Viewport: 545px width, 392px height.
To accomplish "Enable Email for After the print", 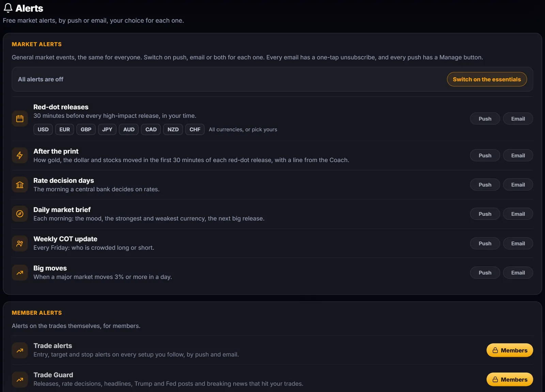I will [518, 156].
